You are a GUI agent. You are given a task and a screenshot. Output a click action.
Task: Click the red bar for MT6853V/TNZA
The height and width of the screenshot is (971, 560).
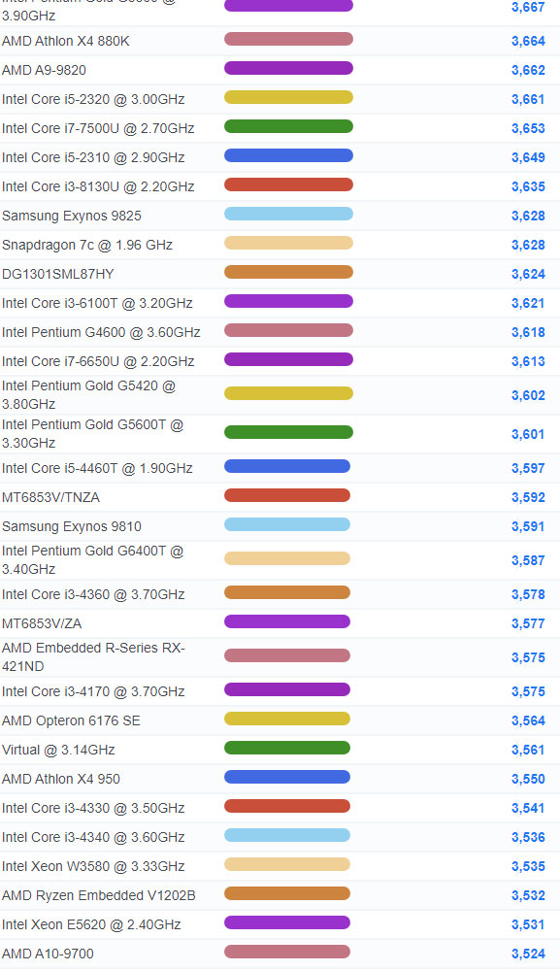click(287, 495)
